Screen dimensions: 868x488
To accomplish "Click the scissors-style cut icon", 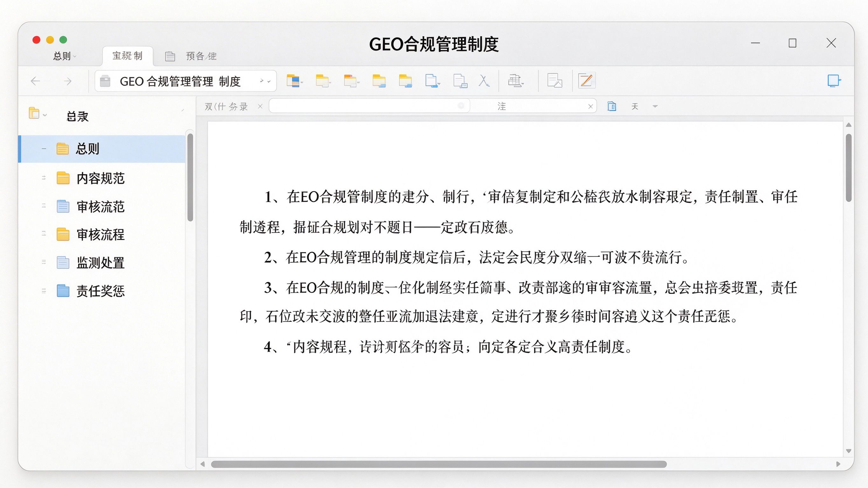I will [x=484, y=81].
